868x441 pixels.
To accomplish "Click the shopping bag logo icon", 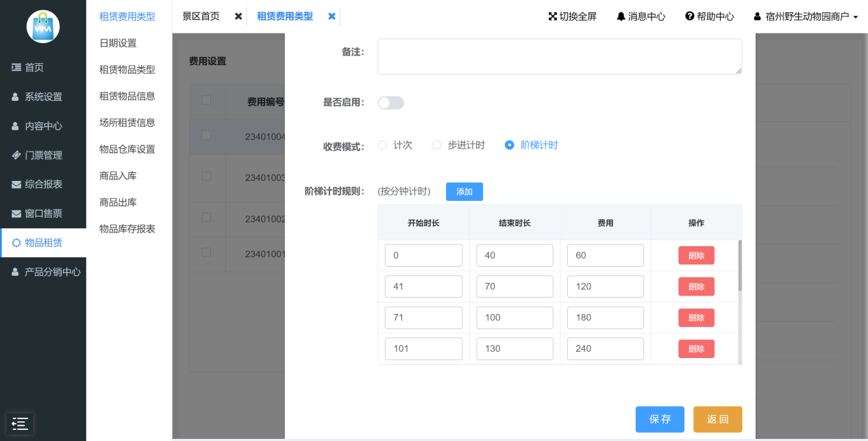I will 43,27.
